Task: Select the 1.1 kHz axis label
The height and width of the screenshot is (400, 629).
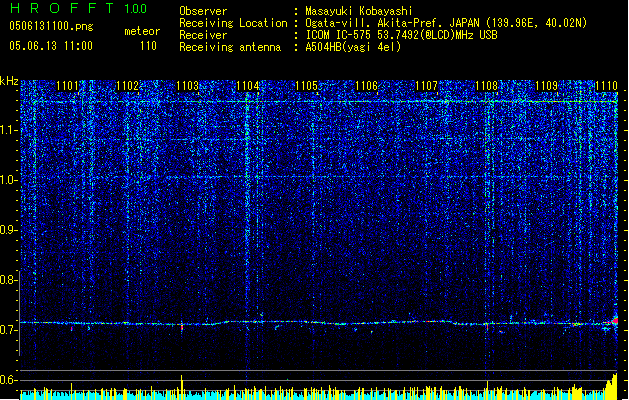Action: coord(9,129)
